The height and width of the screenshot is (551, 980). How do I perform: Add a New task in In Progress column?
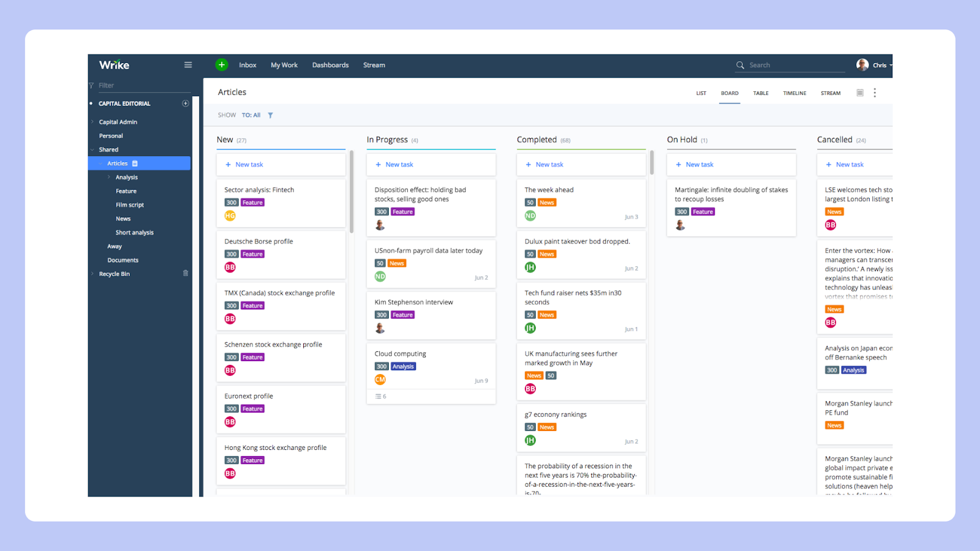click(399, 165)
